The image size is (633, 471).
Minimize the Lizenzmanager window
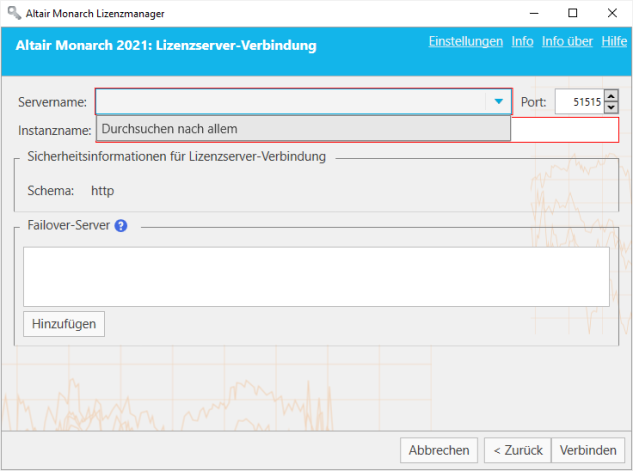(534, 13)
